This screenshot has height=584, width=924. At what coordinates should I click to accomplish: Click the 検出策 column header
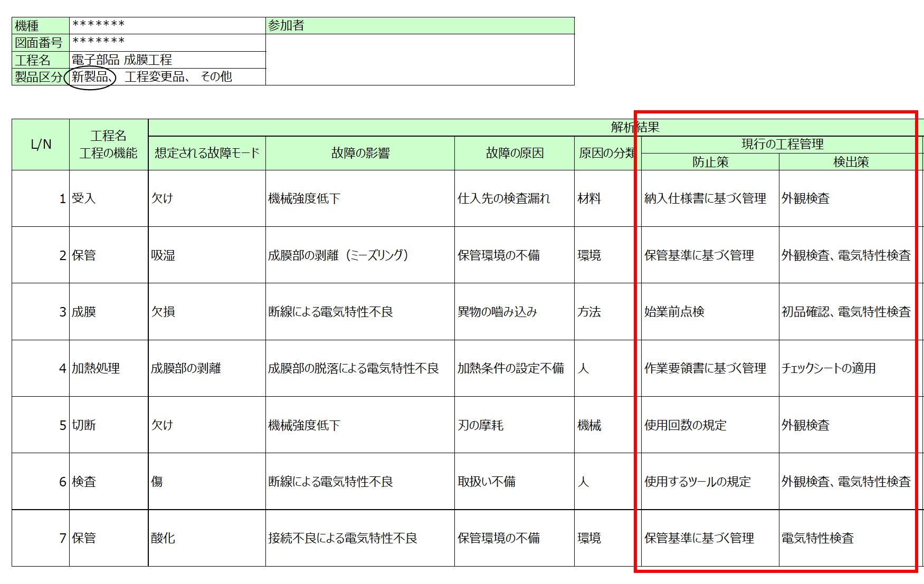(851, 162)
